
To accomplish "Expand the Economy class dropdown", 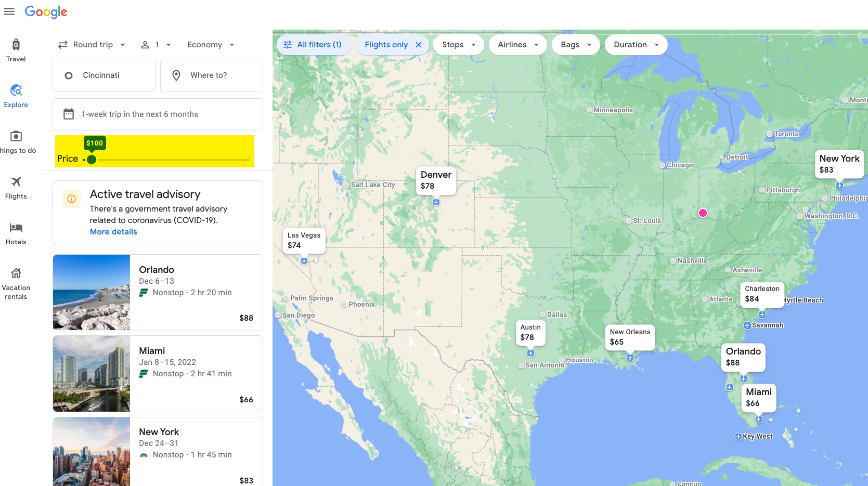I will tap(211, 45).
